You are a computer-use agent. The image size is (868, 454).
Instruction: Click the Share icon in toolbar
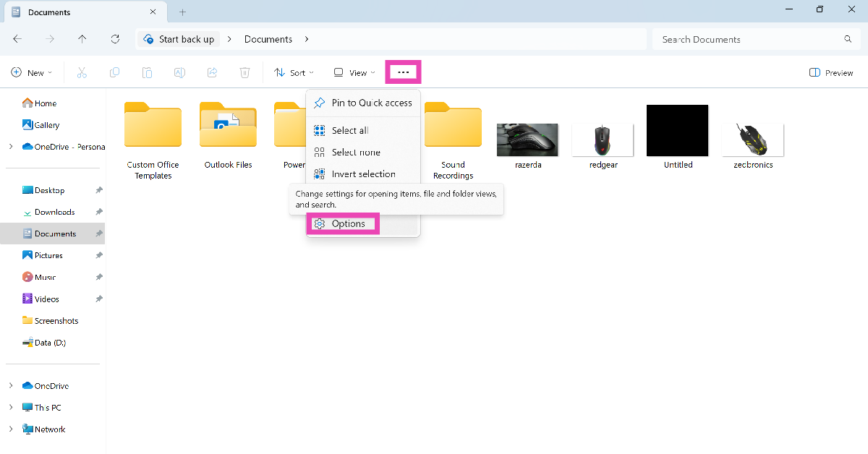tap(212, 72)
